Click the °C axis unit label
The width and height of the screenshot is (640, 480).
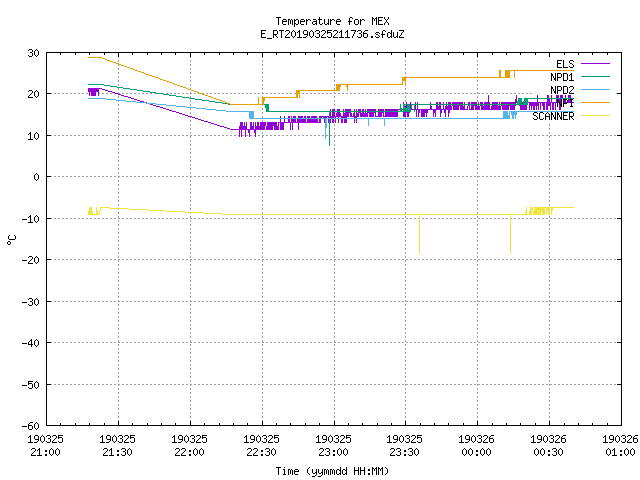tap(11, 240)
